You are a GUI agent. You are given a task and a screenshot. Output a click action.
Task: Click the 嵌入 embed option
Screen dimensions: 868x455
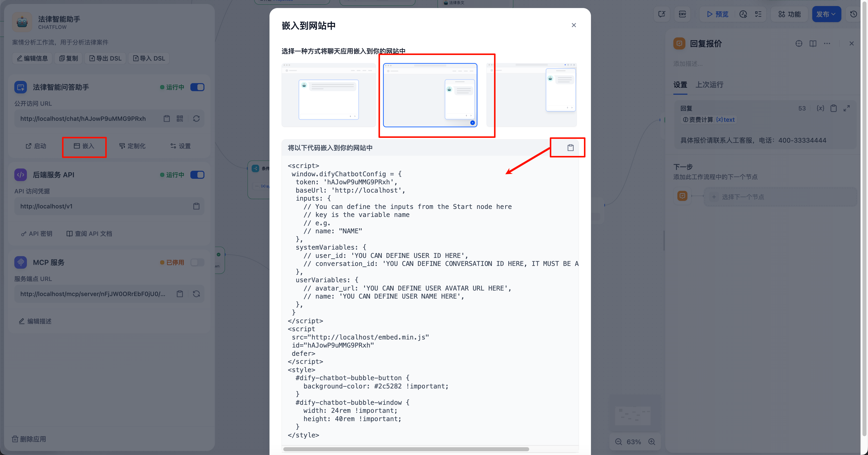click(84, 146)
